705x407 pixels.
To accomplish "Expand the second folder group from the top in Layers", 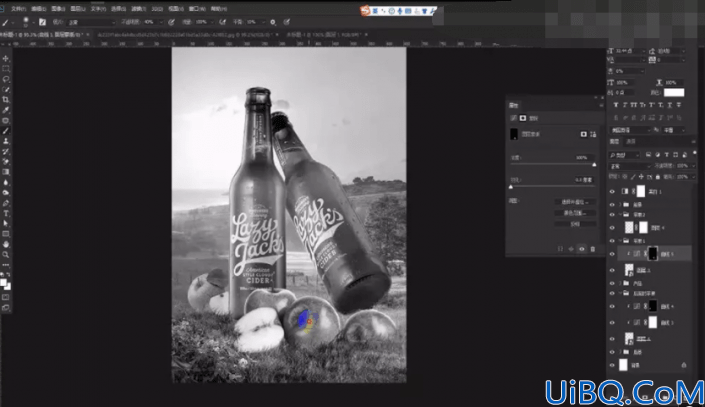I will point(620,215).
